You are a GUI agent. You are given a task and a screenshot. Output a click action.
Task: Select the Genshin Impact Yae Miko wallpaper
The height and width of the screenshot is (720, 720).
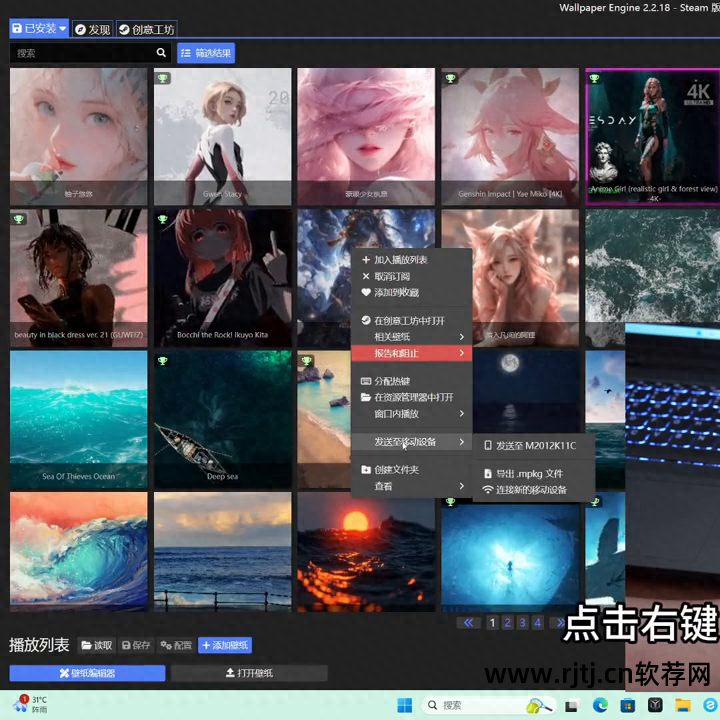click(x=510, y=136)
